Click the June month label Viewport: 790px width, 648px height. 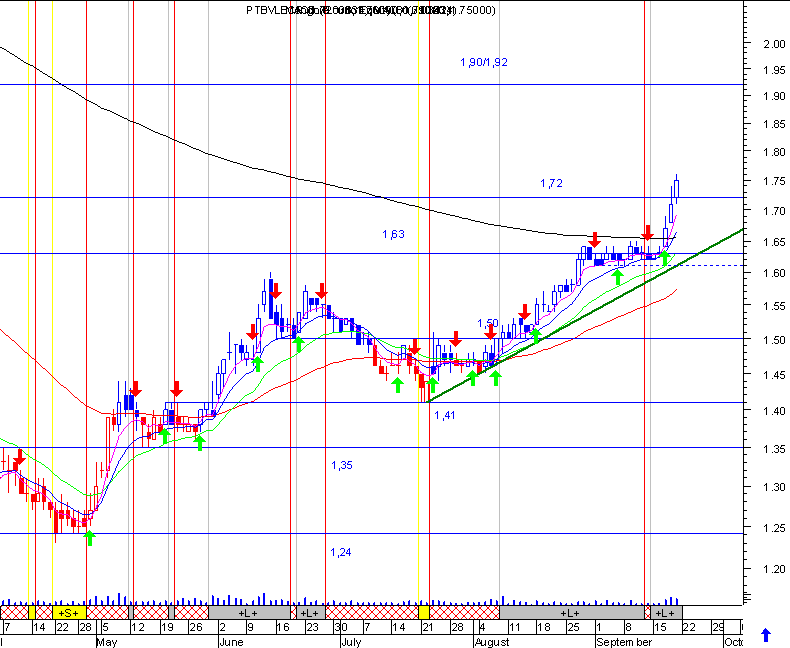231,642
